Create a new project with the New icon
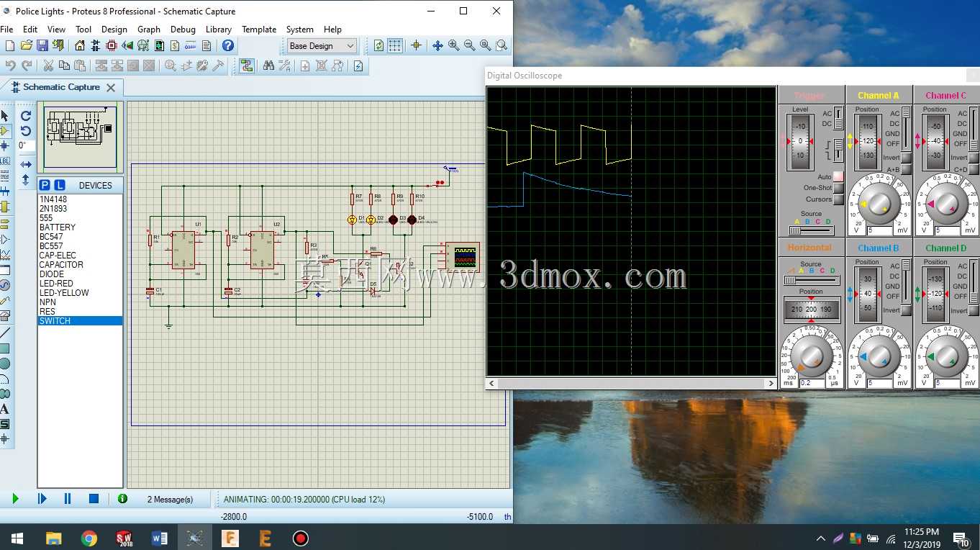 [x=10, y=45]
